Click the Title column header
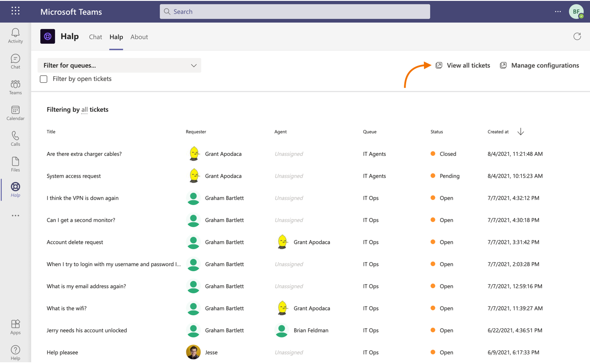 (51, 131)
